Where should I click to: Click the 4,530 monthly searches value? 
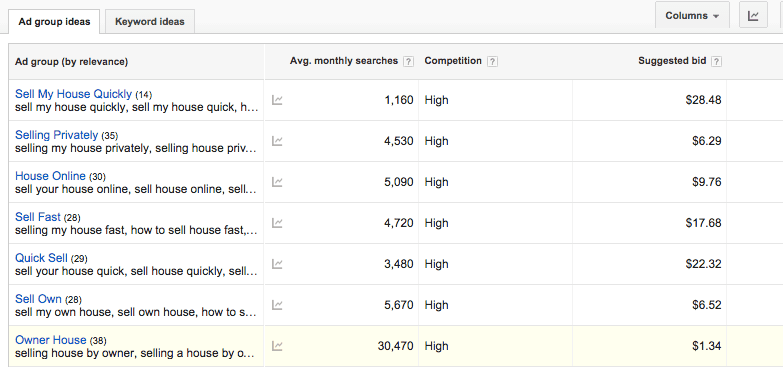[x=399, y=141]
